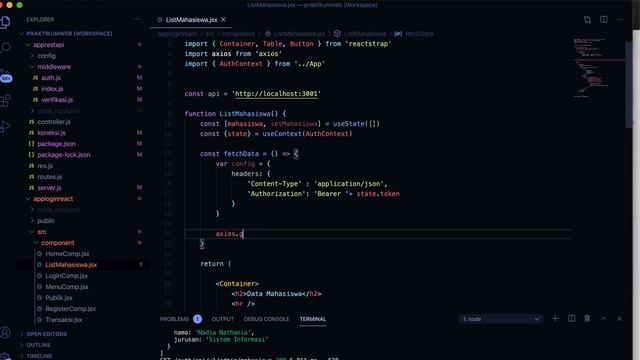The width and height of the screenshot is (640, 360).
Task: Open routes.js file
Action: coord(49,177)
